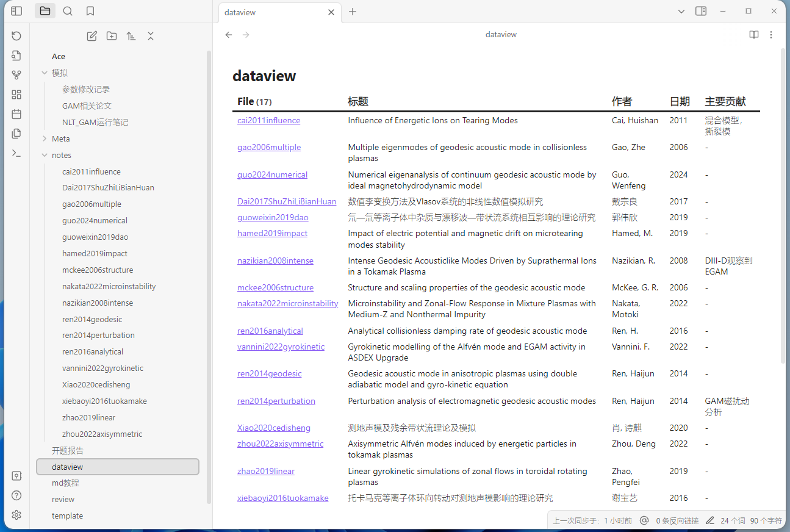Viewport: 790px width, 532px height.
Task: Collapse all folders in explorer
Action: coord(151,36)
